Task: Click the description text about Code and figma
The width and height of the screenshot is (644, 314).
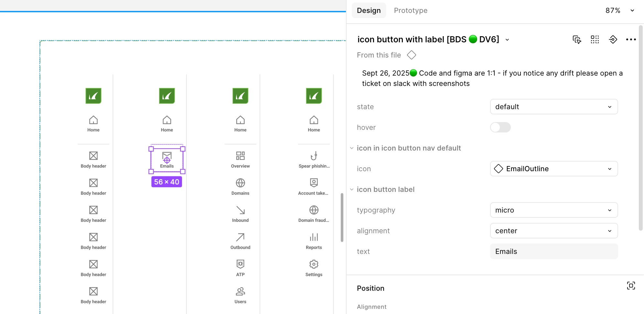Action: (492, 78)
